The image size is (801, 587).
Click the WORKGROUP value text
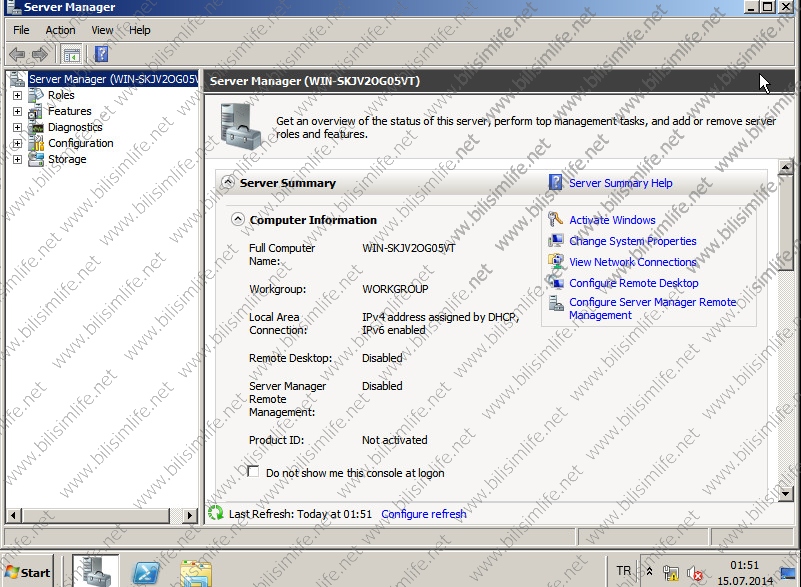tap(395, 289)
